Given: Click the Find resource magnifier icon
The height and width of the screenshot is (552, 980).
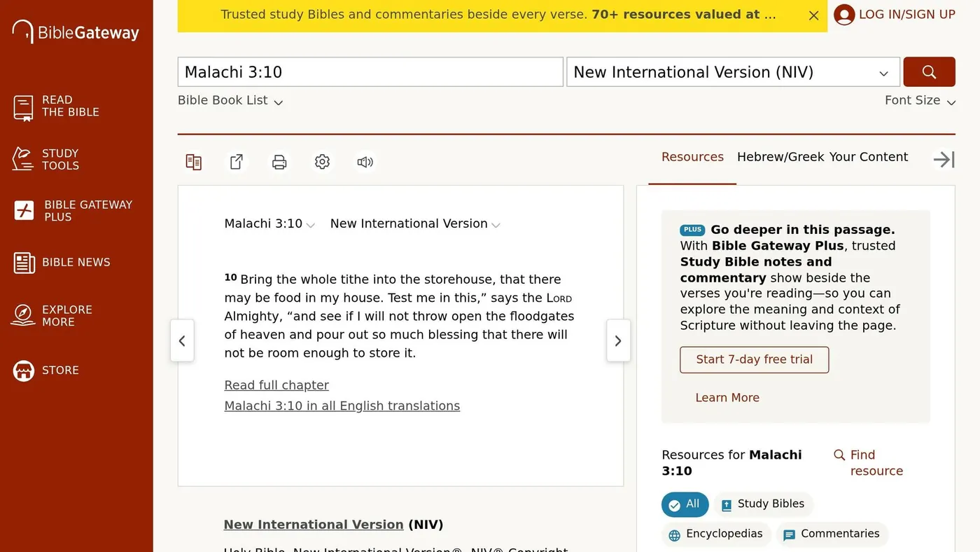Looking at the screenshot, I should coord(839,455).
